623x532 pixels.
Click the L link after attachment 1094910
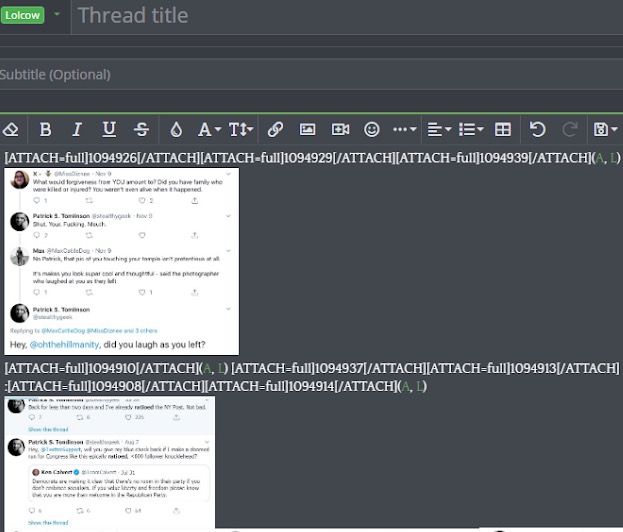pos(221,368)
